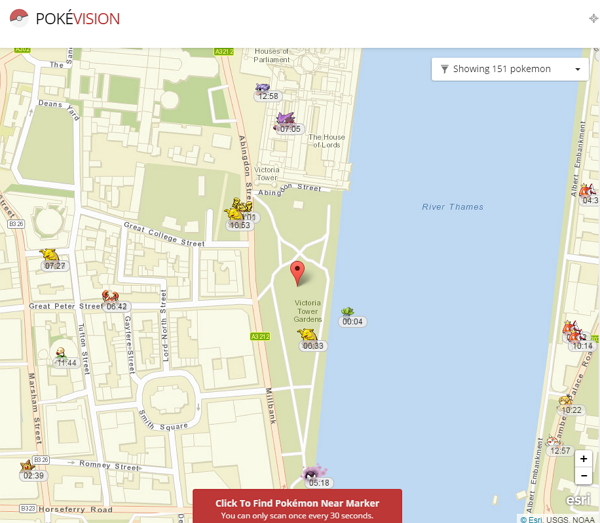Click To Find Pokémon Near Marker button
The image size is (600, 523).
pos(297,505)
